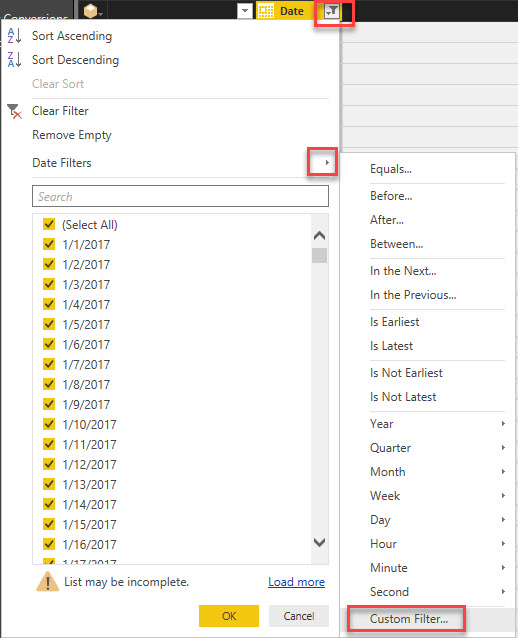This screenshot has height=638, width=518.
Task: Click the Search box in filter menu
Action: 180,197
